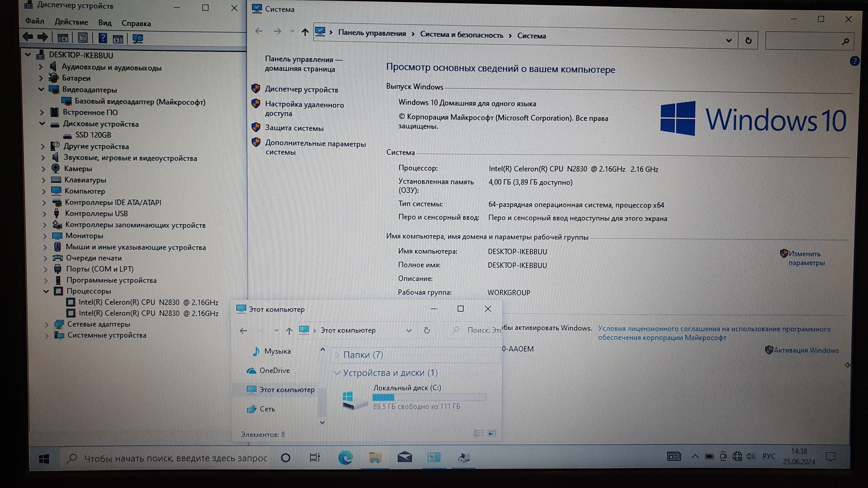Screen dimensions: 868x488
Task: Click the Активация Windows link
Action: click(806, 350)
